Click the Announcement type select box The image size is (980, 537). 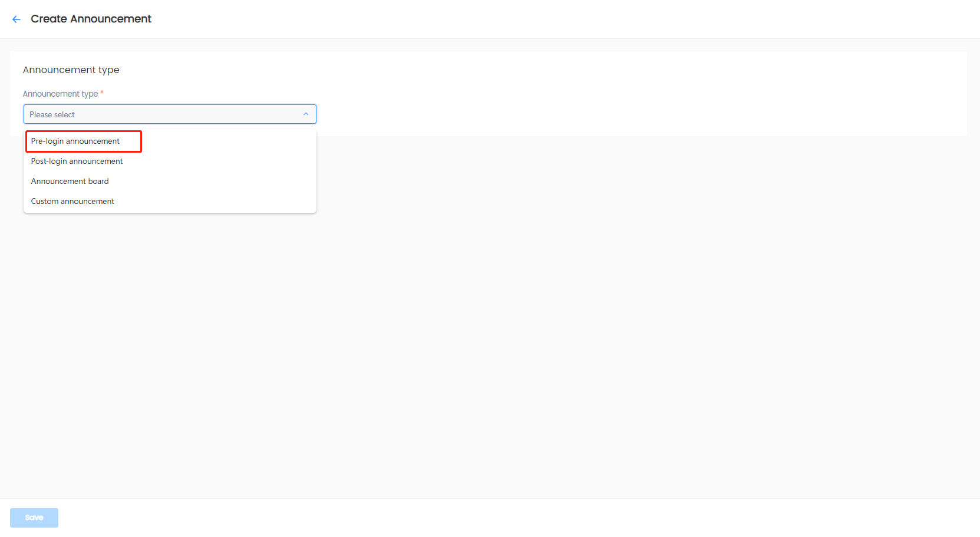point(170,114)
